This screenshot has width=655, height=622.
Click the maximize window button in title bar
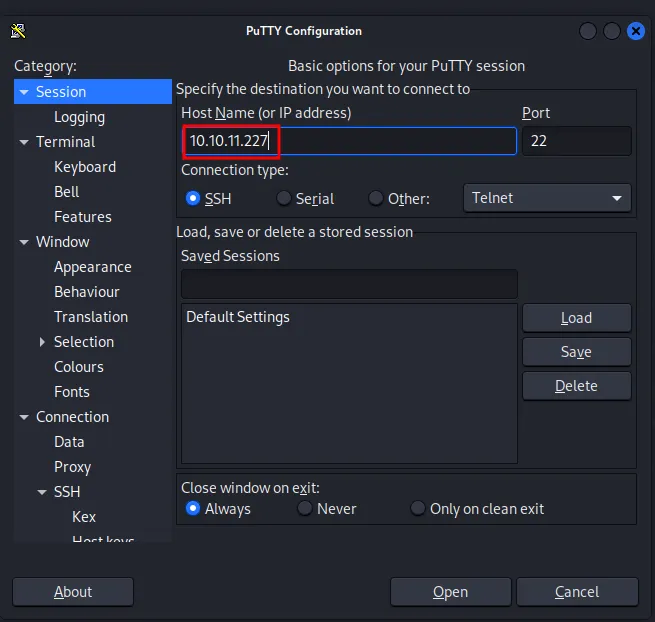[x=612, y=31]
